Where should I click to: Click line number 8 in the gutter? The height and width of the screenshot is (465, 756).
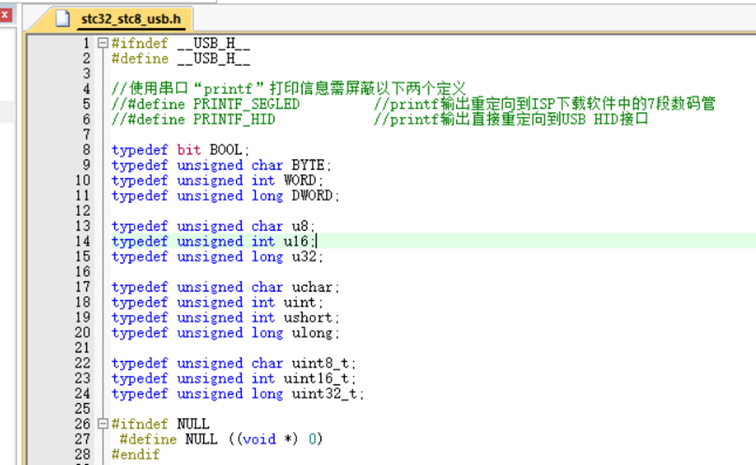click(87, 150)
